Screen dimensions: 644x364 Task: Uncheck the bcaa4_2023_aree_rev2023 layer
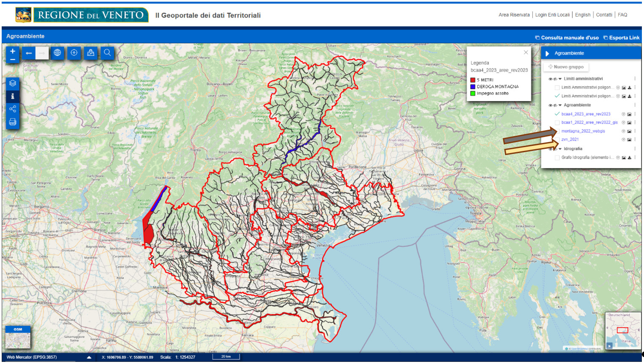[557, 114]
